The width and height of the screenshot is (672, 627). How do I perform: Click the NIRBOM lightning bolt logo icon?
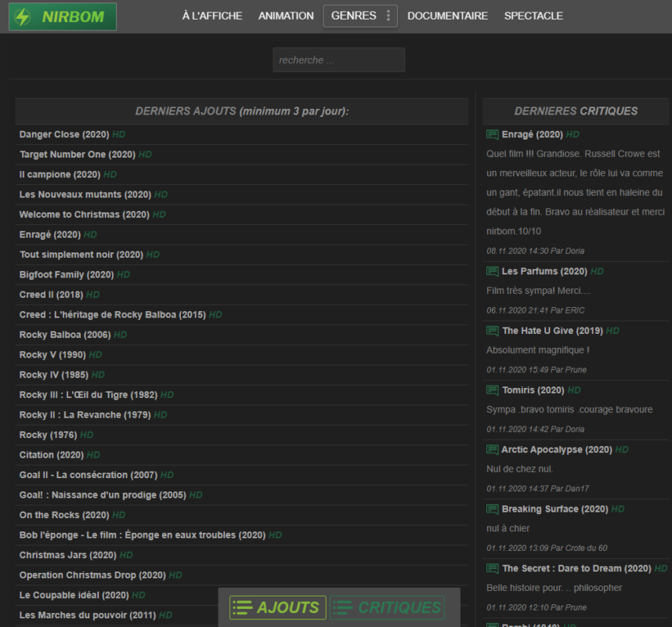point(22,16)
